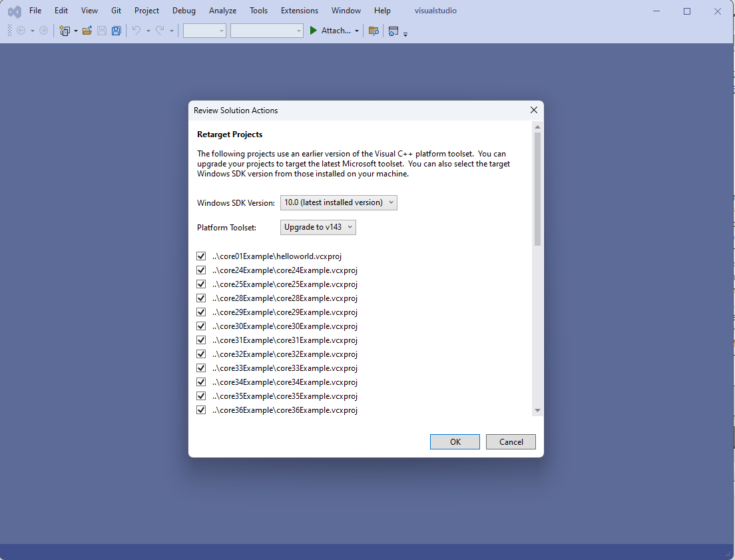
Task: Expand the Attach button dropdown arrow
Action: click(x=357, y=31)
